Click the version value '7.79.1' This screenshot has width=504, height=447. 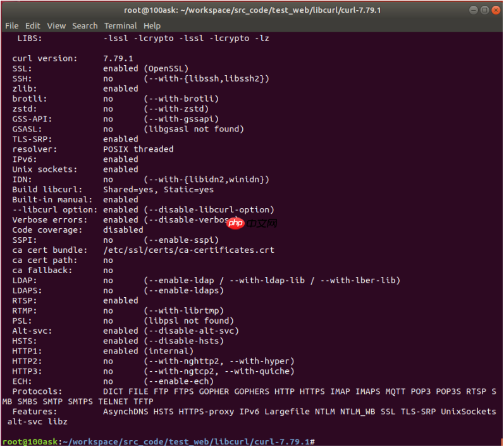click(118, 59)
